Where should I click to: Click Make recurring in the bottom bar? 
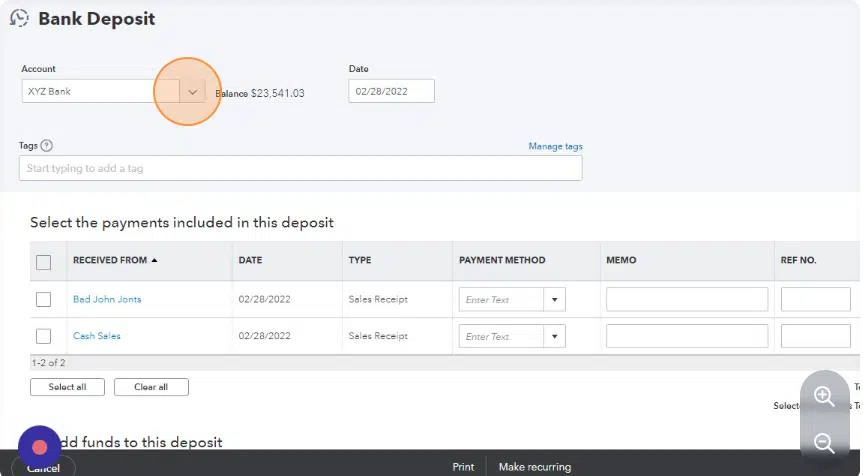(x=535, y=467)
